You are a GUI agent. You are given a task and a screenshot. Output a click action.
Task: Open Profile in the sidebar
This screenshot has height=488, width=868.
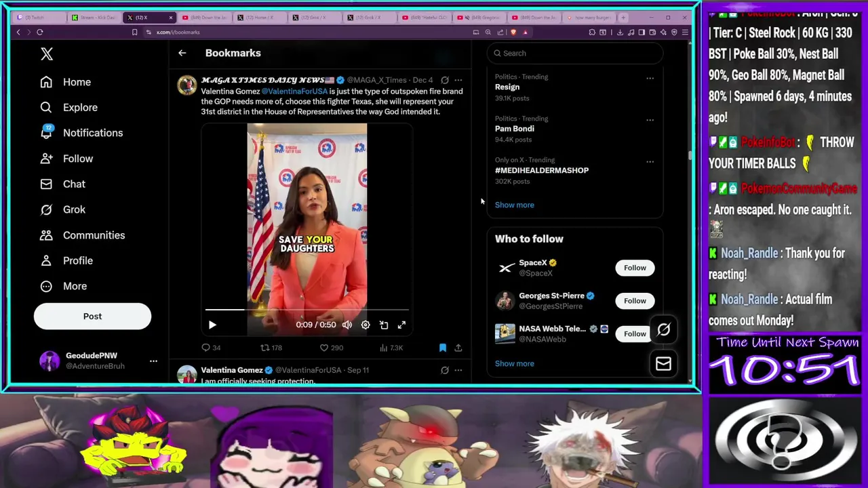[66, 260]
